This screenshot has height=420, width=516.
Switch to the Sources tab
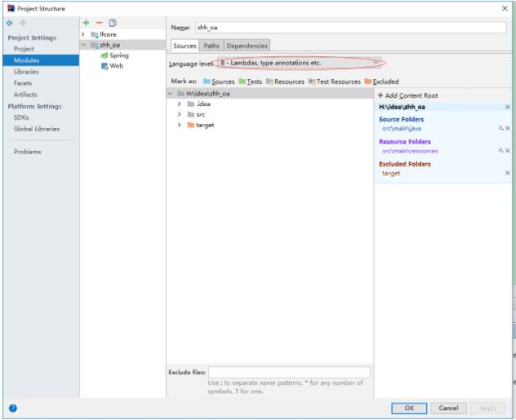[x=185, y=46]
